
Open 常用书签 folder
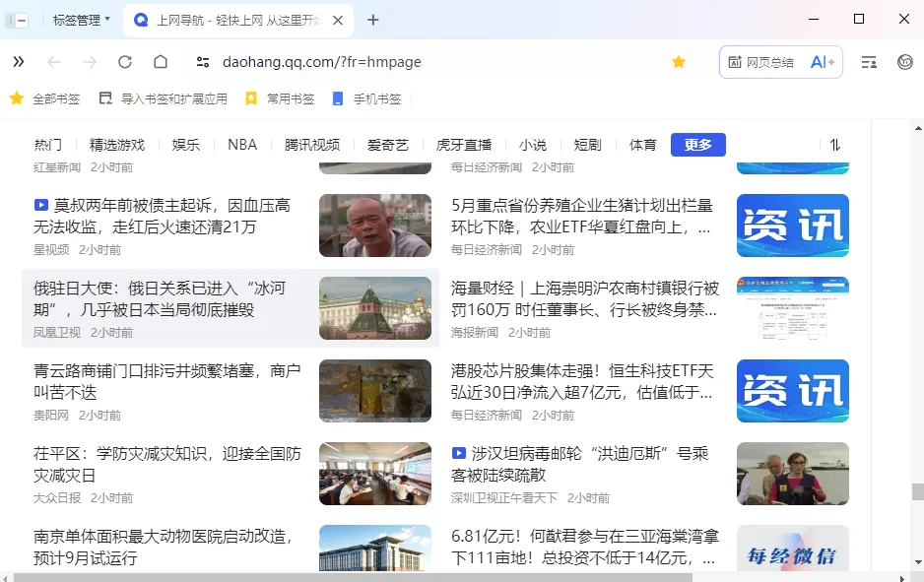280,98
